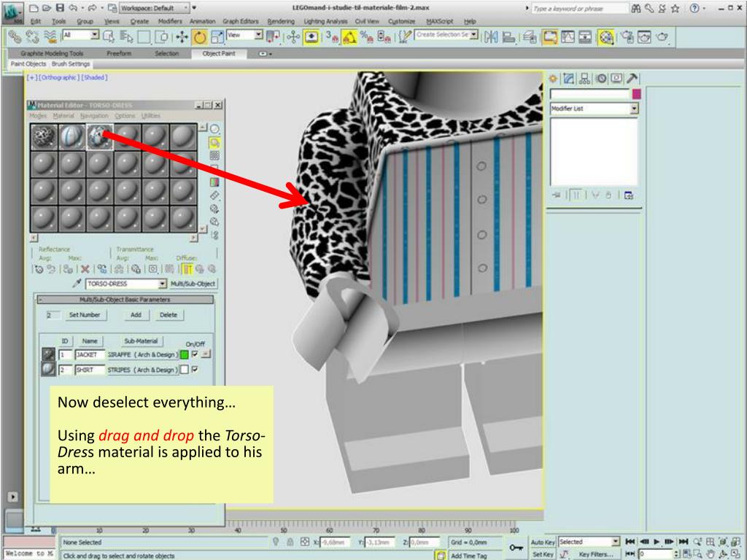Click the Delete sub-material button
Screen dimensions: 747x560
tap(169, 315)
